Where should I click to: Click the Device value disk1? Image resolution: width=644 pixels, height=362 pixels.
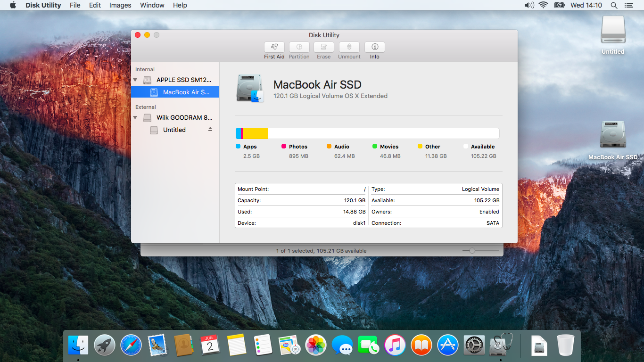tap(359, 223)
